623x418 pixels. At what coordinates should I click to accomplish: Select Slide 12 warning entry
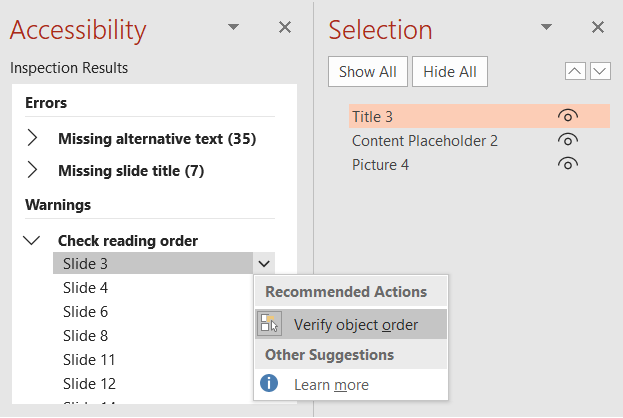[89, 383]
